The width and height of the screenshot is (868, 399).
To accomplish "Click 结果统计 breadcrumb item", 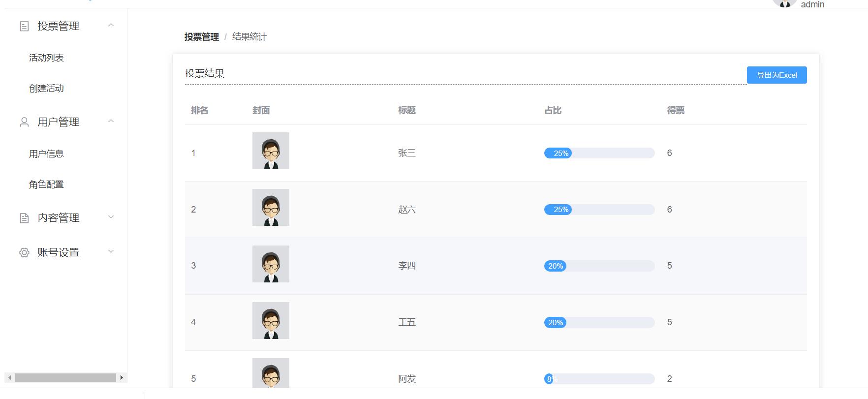I will 249,37.
